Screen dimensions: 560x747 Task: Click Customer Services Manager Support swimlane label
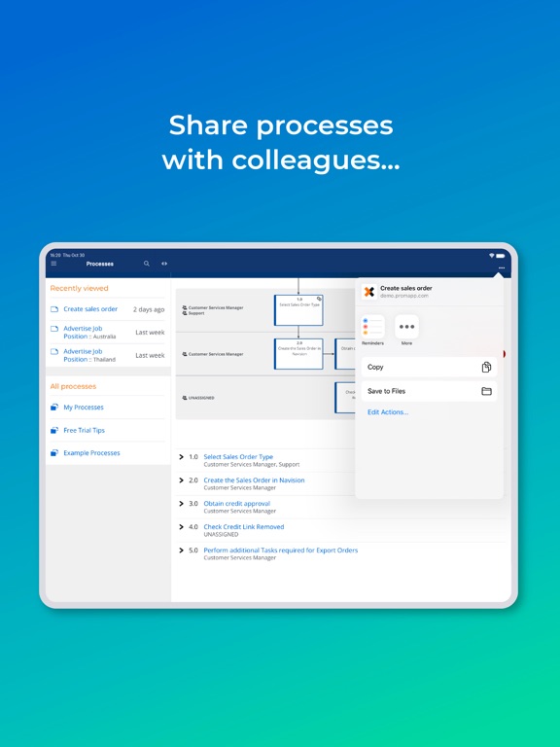tap(212, 310)
